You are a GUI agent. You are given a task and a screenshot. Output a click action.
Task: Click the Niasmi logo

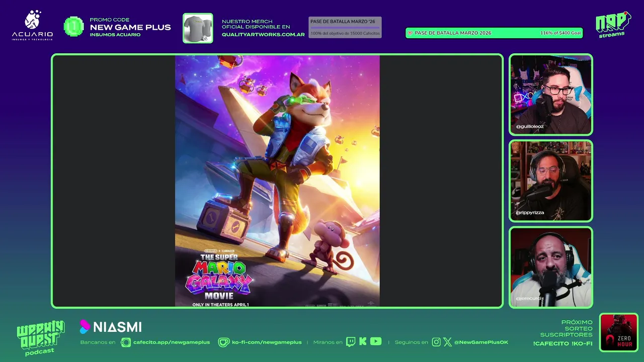click(111, 327)
